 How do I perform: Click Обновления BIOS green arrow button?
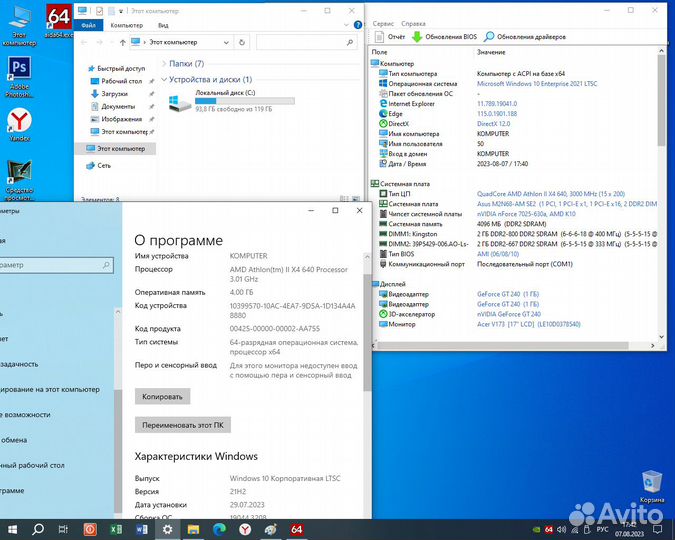click(x=444, y=37)
